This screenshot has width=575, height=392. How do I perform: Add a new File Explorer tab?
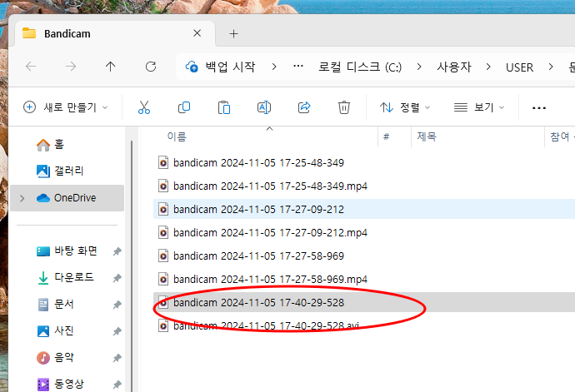(233, 34)
